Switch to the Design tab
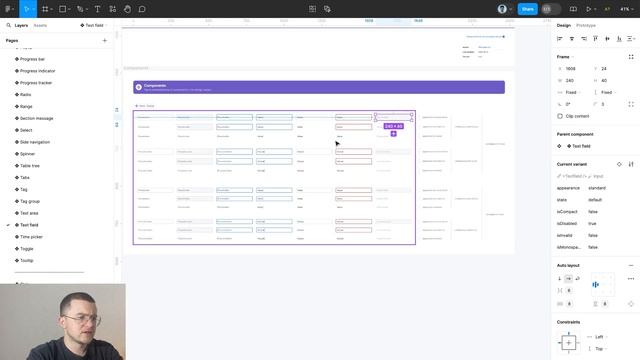 pos(564,25)
